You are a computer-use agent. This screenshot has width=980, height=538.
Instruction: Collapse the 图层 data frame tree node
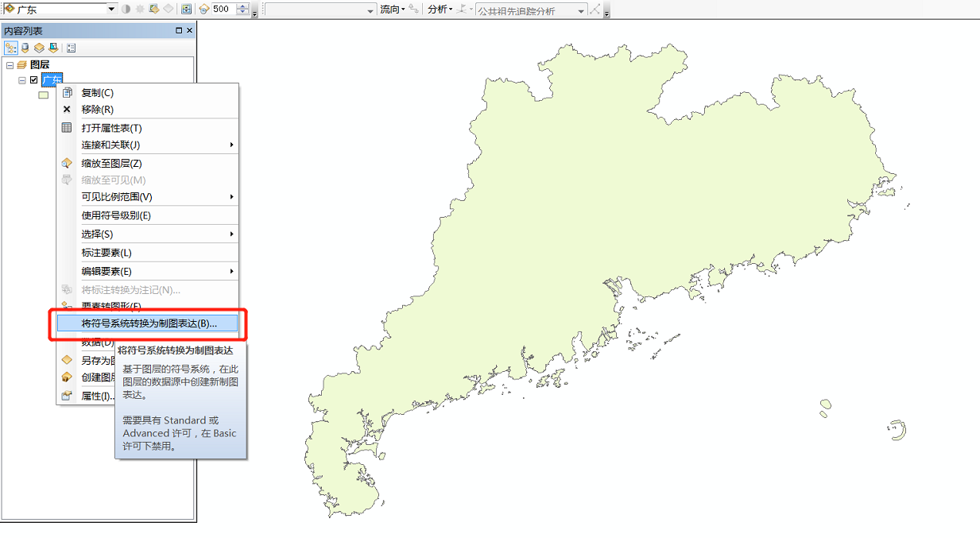[10, 65]
